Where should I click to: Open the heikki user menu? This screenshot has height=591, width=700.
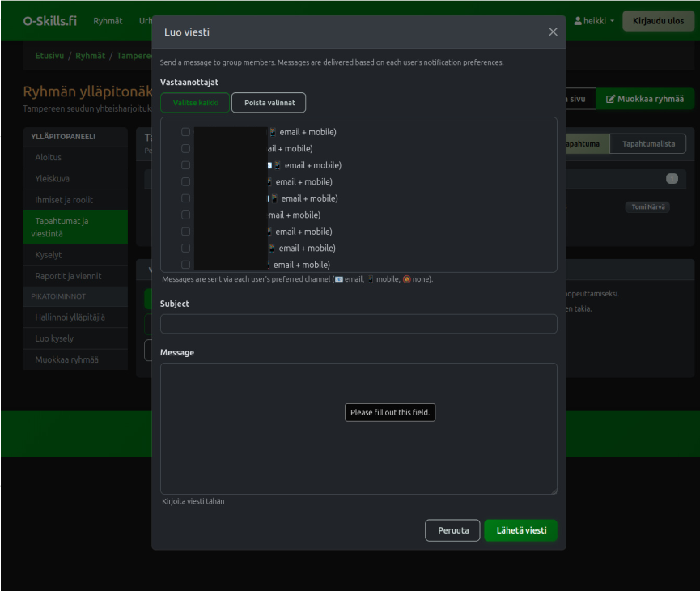(x=595, y=21)
